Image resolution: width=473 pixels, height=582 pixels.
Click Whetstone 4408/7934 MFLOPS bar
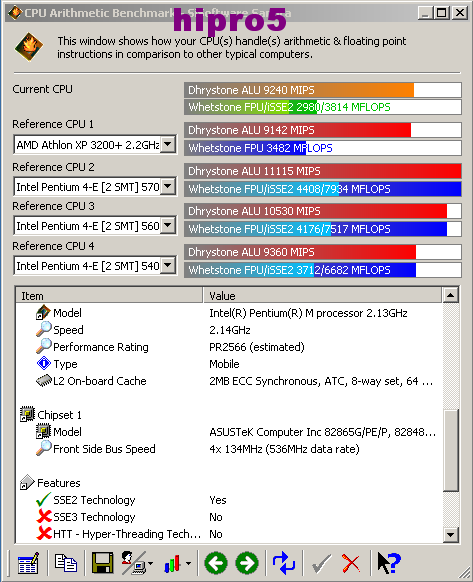(323, 189)
